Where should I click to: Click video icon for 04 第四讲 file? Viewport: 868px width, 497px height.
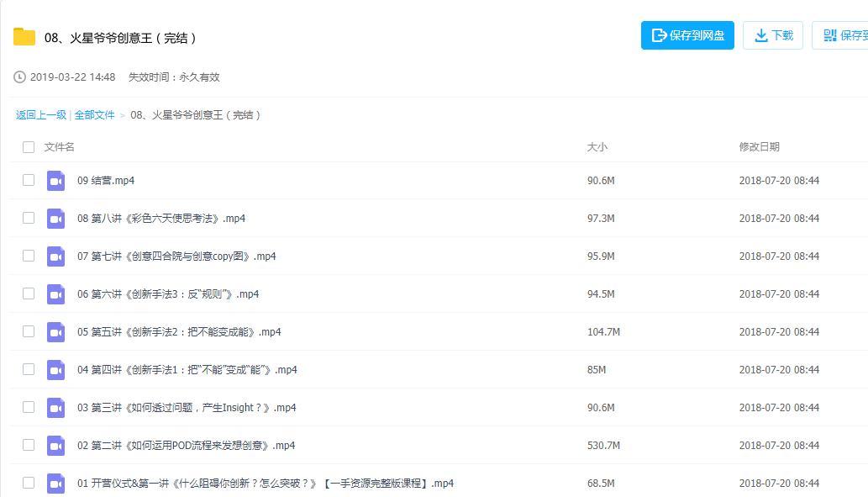(x=56, y=369)
